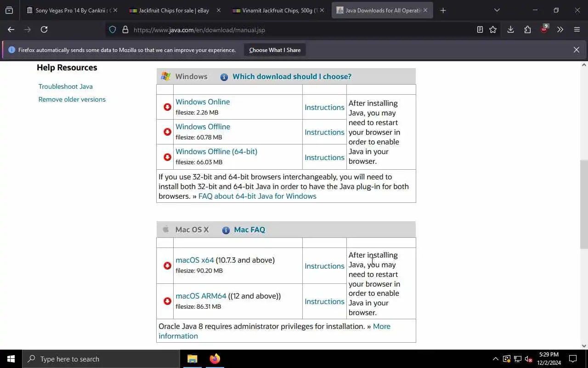Viewport: 588px width, 368px height.
Task: Click the Choose What I Share button
Action: (275, 50)
